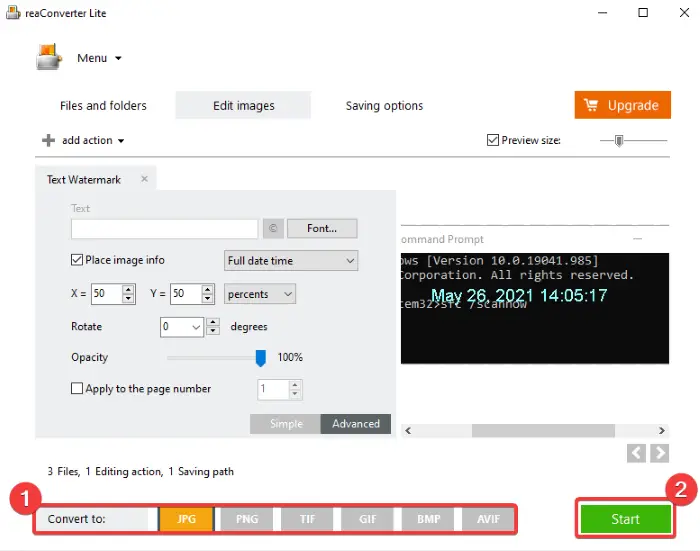Click the green Start button

[625, 519]
